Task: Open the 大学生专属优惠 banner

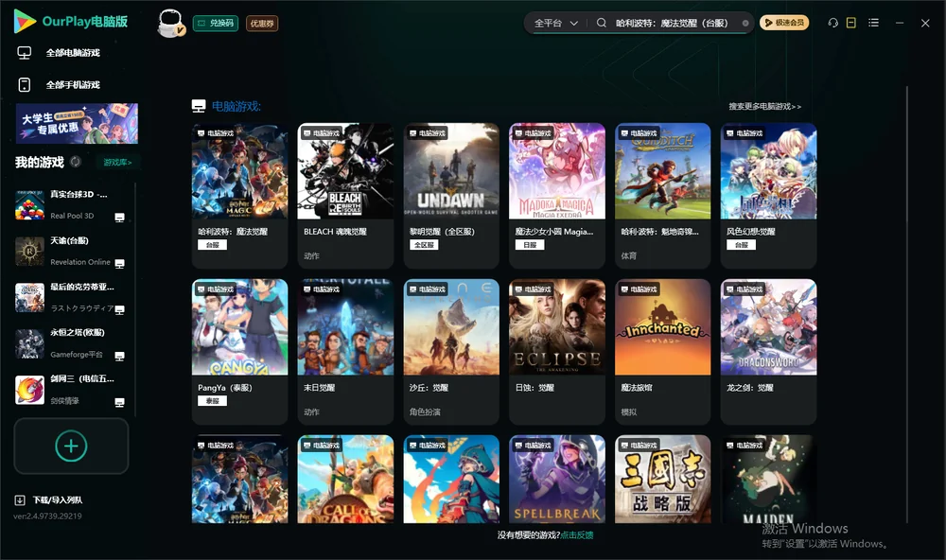Action: coord(77,124)
